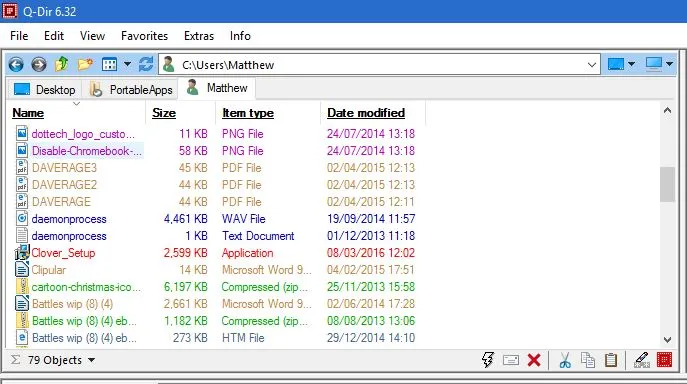The width and height of the screenshot is (687, 384).
Task: Copy with the two-pages icon
Action: (588, 360)
